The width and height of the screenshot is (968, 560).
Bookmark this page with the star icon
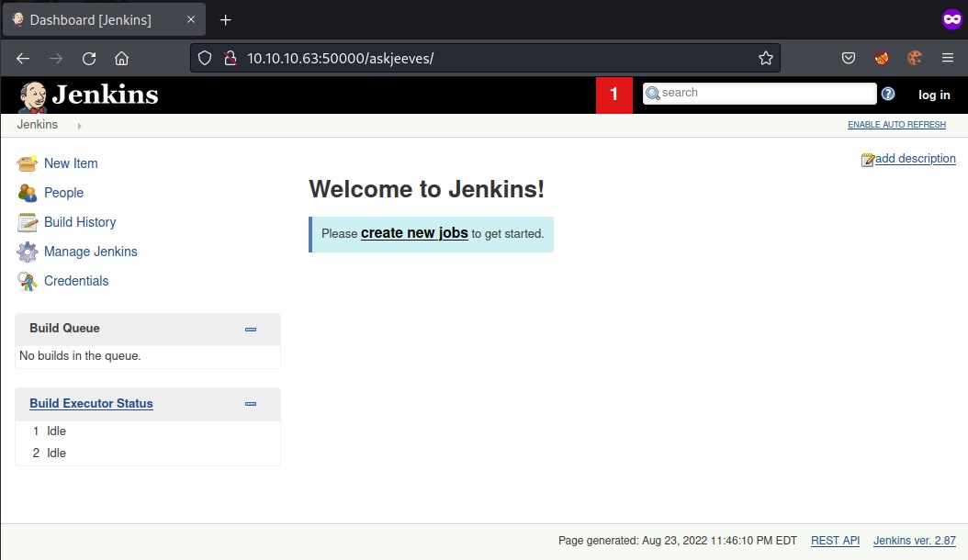coord(766,59)
